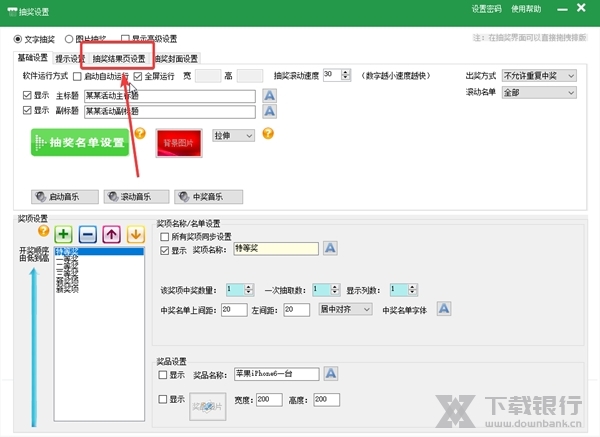
Task: Click the green plus add-prize button
Action: click(64, 234)
